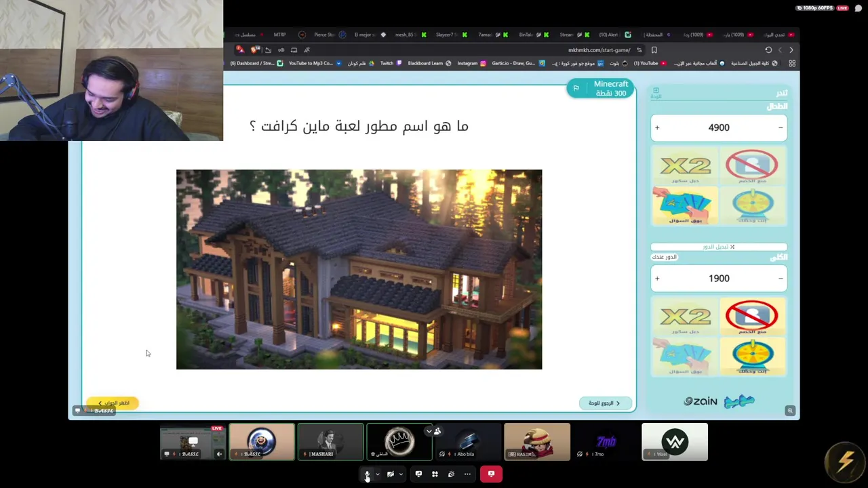Toggle the microphone in call controls
The image size is (868, 488).
367,474
